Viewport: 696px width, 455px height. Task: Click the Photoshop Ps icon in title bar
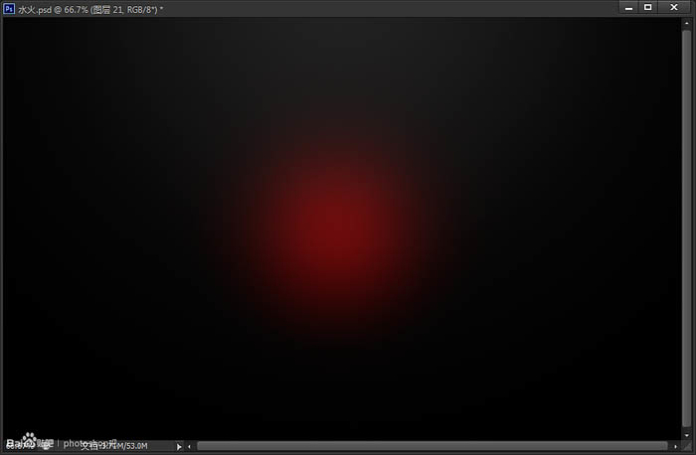click(9, 8)
